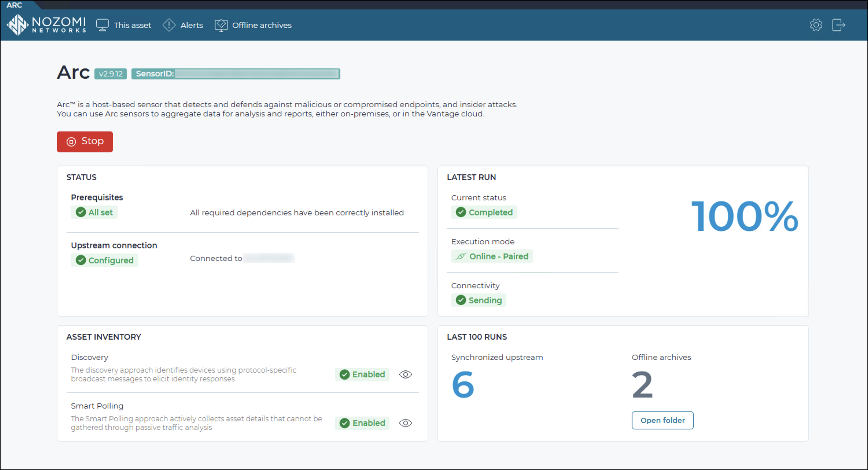Click the Completed status badge
Viewport: 868px width, 470px height.
click(484, 212)
